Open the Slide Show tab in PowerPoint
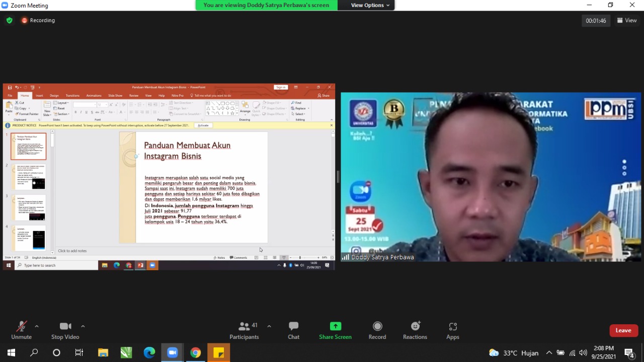644x362 pixels. pos(115,95)
